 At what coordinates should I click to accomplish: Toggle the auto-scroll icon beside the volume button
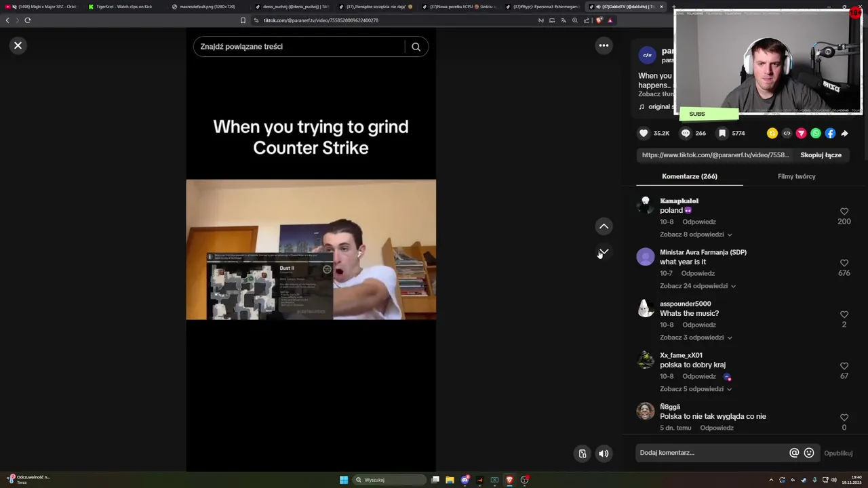pos(582,453)
